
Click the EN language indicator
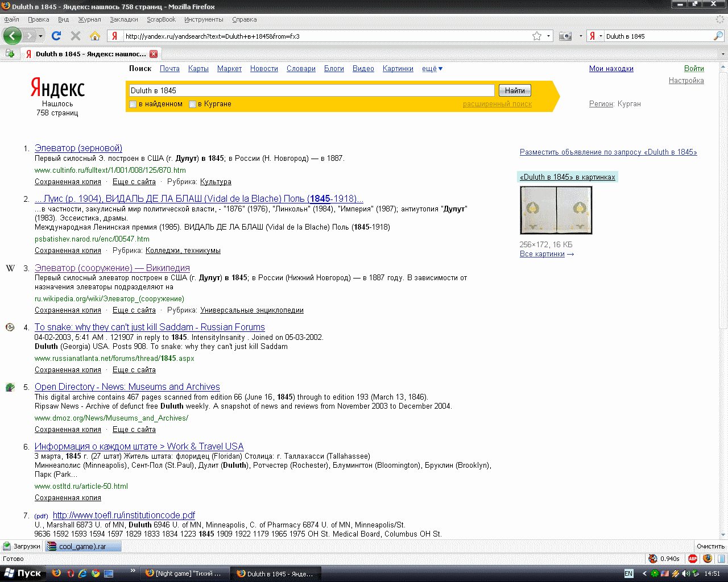628,573
